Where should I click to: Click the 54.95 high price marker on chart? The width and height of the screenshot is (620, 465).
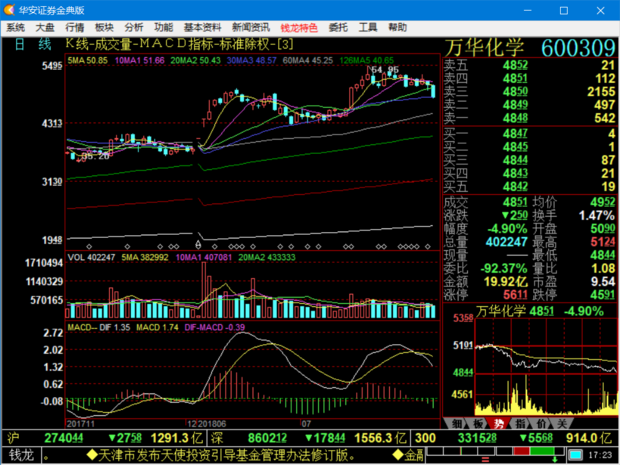tap(385, 70)
